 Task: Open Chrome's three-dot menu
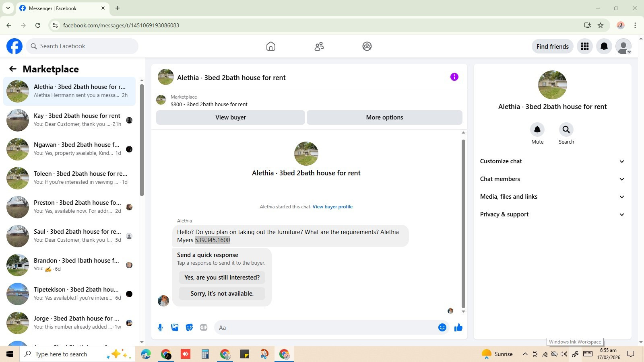tap(635, 25)
